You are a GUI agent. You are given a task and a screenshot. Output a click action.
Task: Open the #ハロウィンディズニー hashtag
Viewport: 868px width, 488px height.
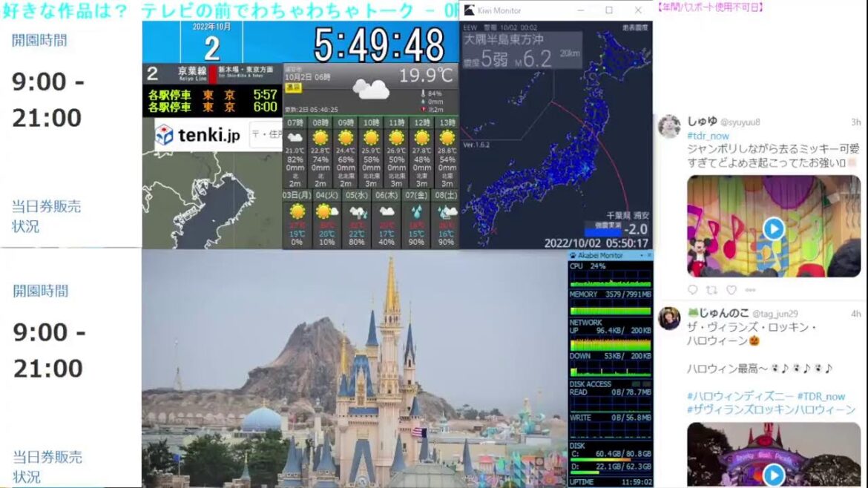tap(740, 396)
